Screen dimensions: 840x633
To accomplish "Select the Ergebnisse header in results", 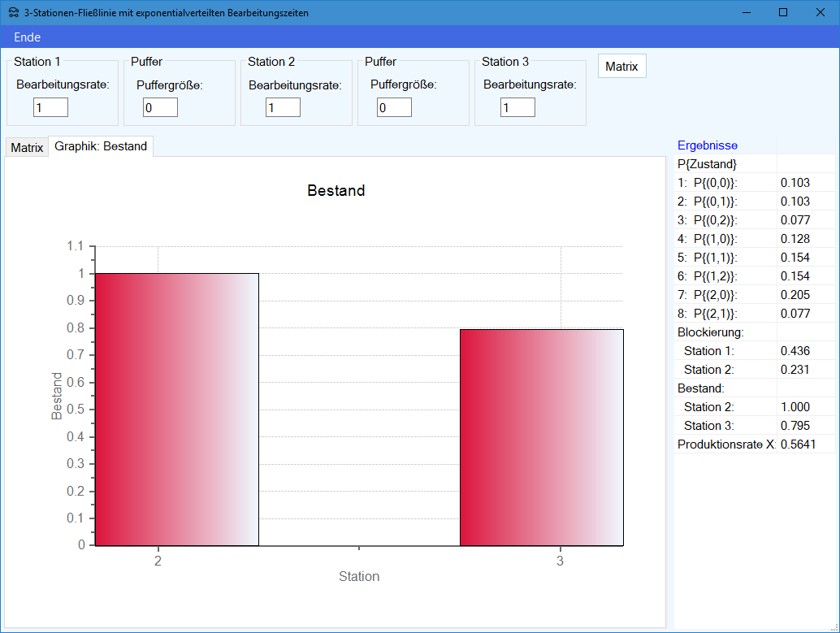I will click(708, 145).
